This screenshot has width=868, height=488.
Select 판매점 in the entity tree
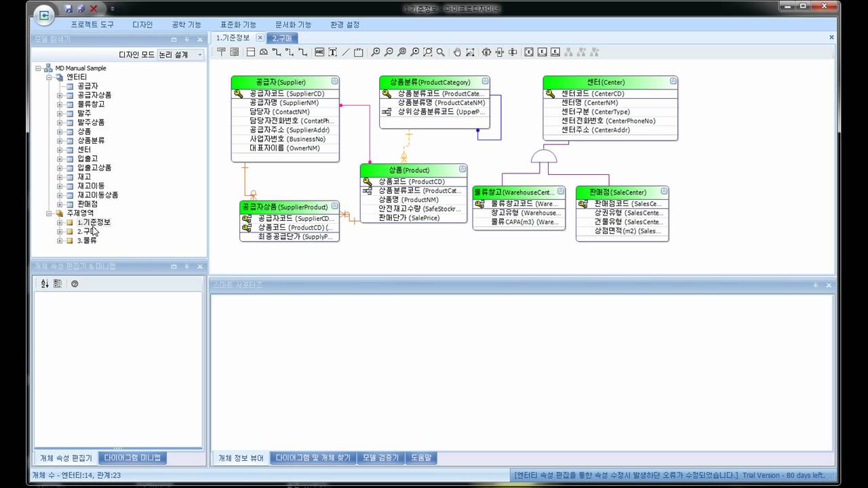pos(87,204)
